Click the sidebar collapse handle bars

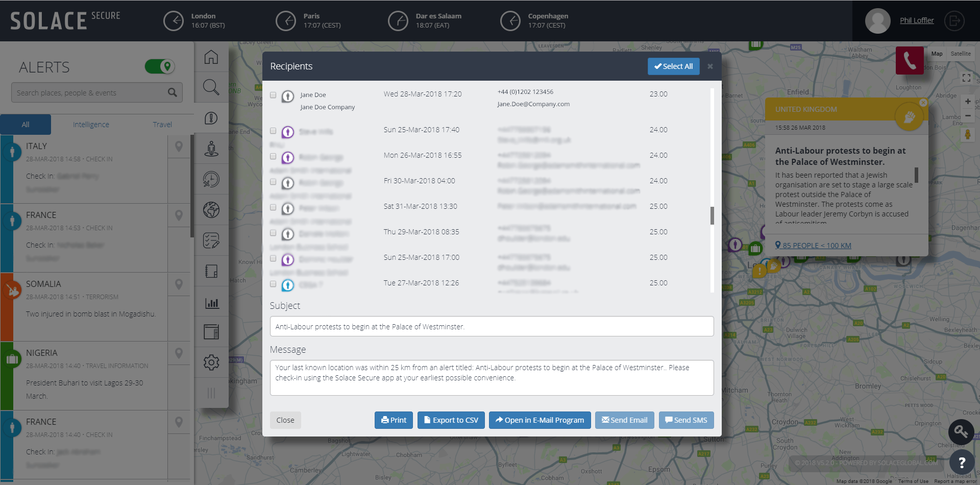(211, 393)
